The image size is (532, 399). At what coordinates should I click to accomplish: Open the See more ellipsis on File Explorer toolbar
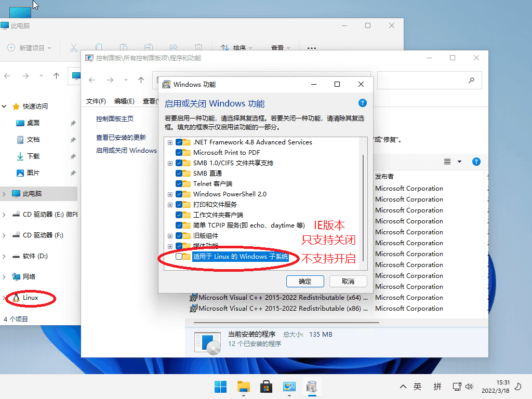click(x=312, y=47)
